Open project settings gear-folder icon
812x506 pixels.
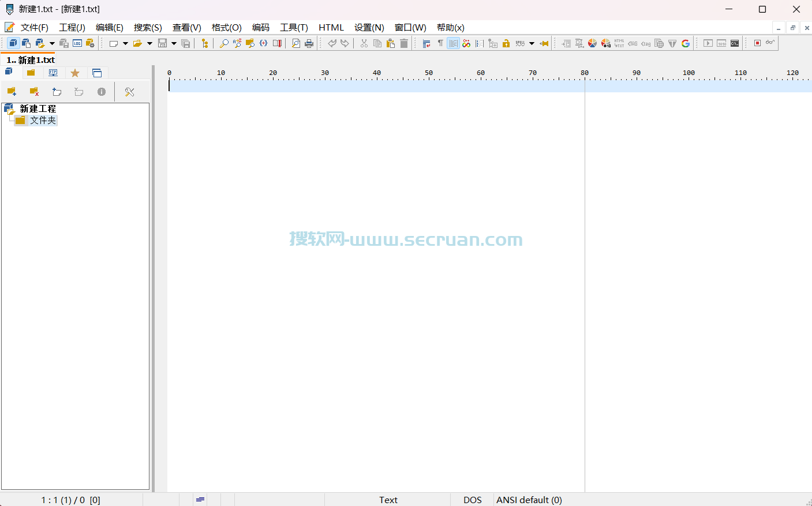(x=90, y=43)
